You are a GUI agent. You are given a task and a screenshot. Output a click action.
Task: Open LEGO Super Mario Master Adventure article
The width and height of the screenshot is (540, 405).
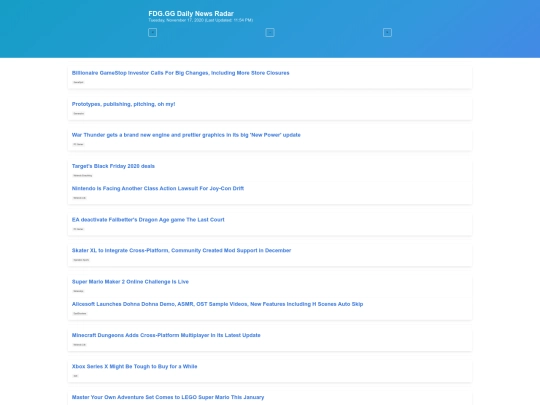click(x=168, y=397)
